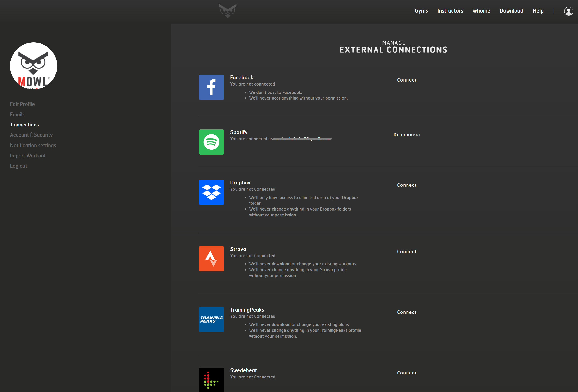Screen dimensions: 578x392
Task: Click the Facebook logo icon
Action: coord(211,87)
